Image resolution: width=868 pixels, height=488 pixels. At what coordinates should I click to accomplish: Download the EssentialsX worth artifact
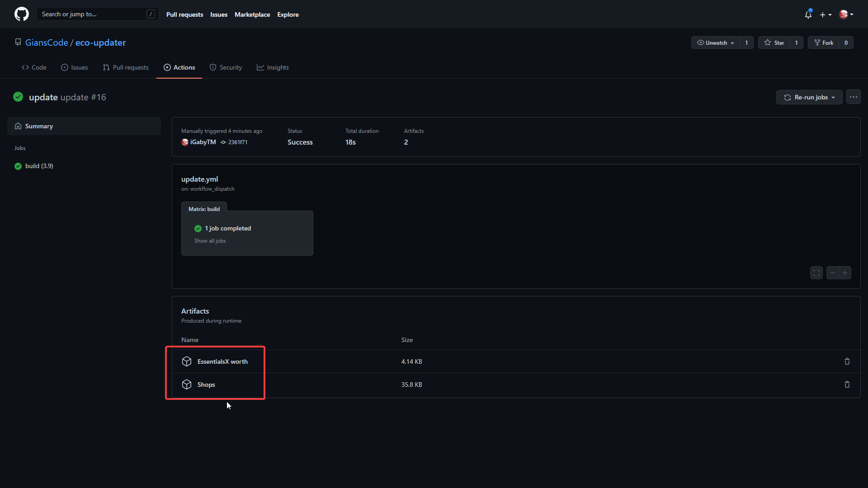(222, 361)
